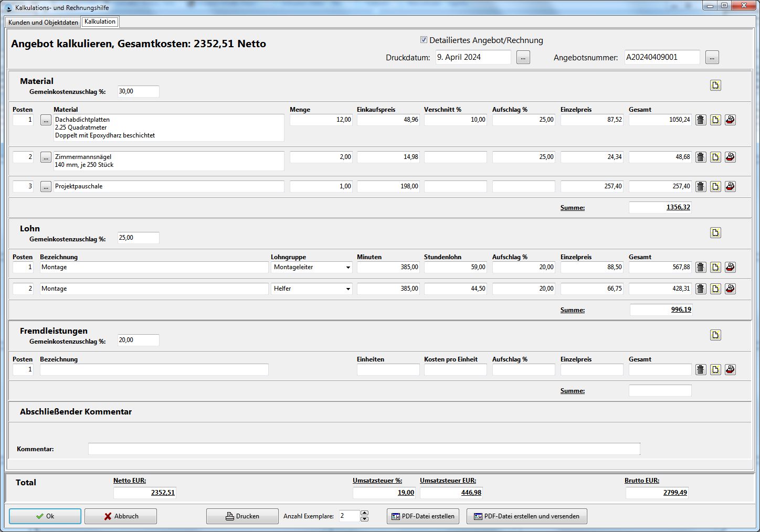The height and width of the screenshot is (532, 760).
Task: Add a new item via Material section's page icon
Action: (x=715, y=86)
